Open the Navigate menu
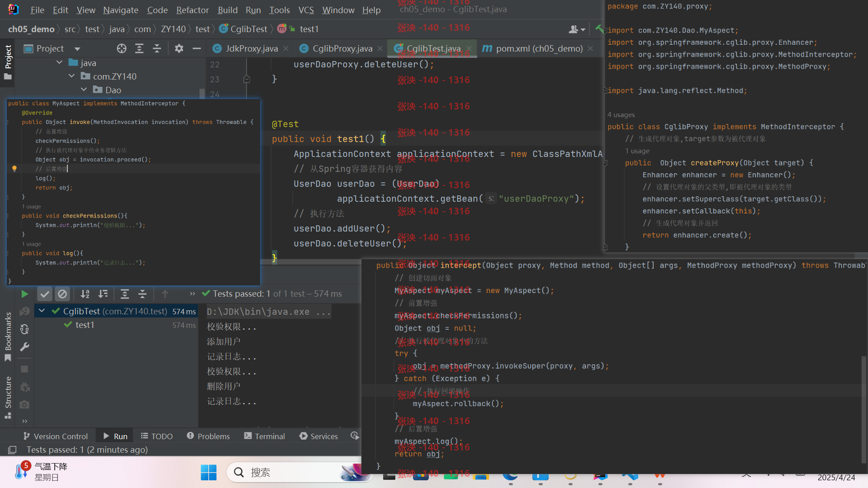 click(121, 10)
